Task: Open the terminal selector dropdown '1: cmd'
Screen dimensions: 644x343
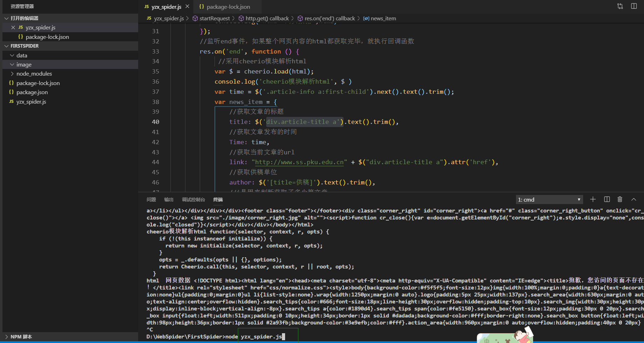Action: [x=549, y=199]
